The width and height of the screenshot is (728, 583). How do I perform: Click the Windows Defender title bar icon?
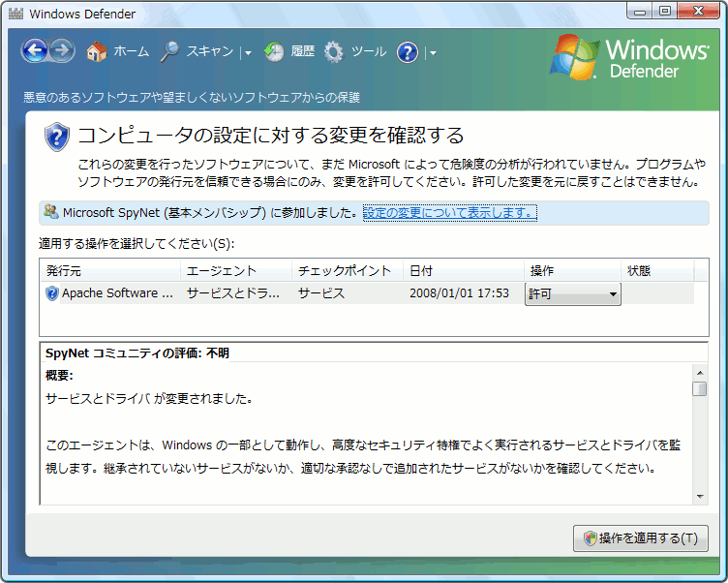point(15,14)
